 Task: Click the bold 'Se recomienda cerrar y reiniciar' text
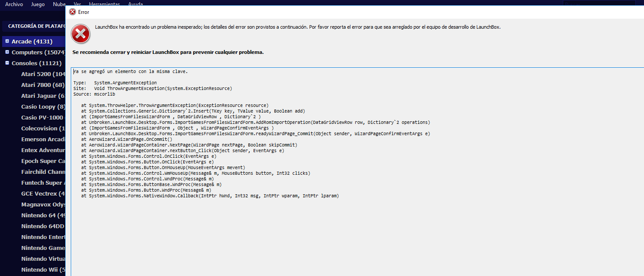[x=168, y=52]
